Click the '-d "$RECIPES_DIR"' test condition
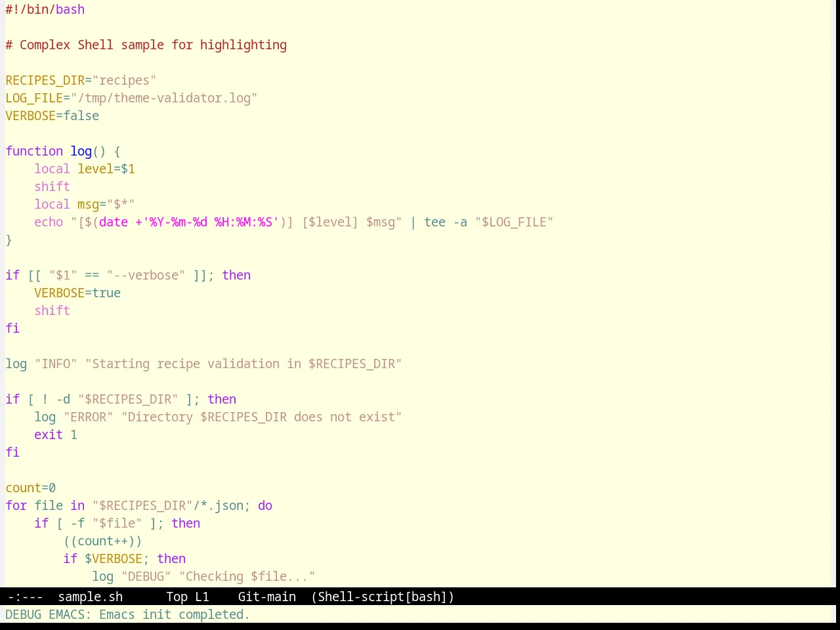Image resolution: width=840 pixels, height=630 pixels. point(117,399)
